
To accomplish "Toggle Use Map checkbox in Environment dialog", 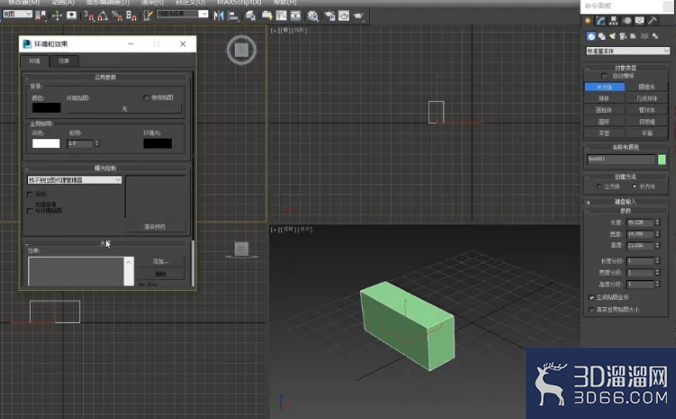I will click(146, 98).
